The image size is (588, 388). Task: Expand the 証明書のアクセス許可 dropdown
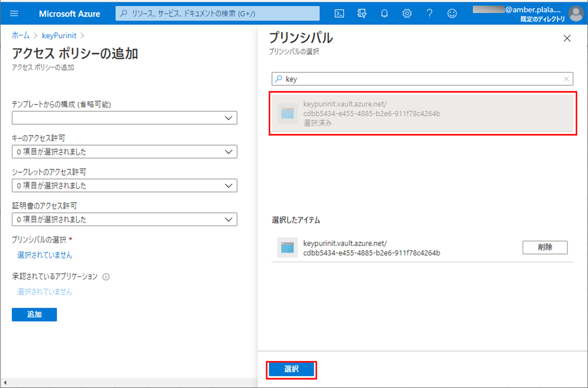124,220
